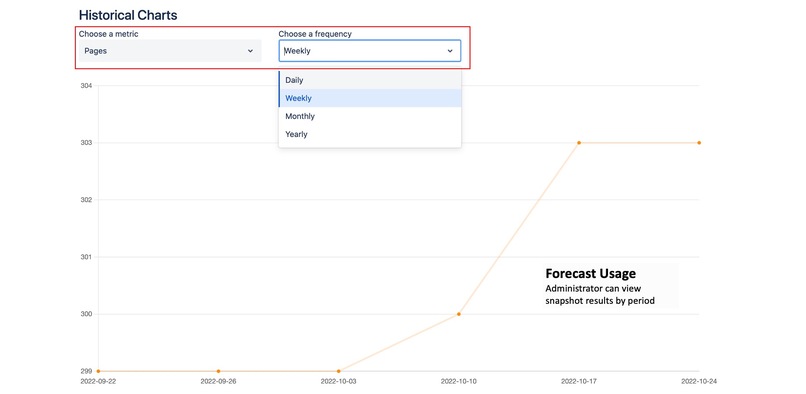Image resolution: width=806 pixels, height=394 pixels.
Task: Click the data point at 2022-10-17
Action: 579,142
